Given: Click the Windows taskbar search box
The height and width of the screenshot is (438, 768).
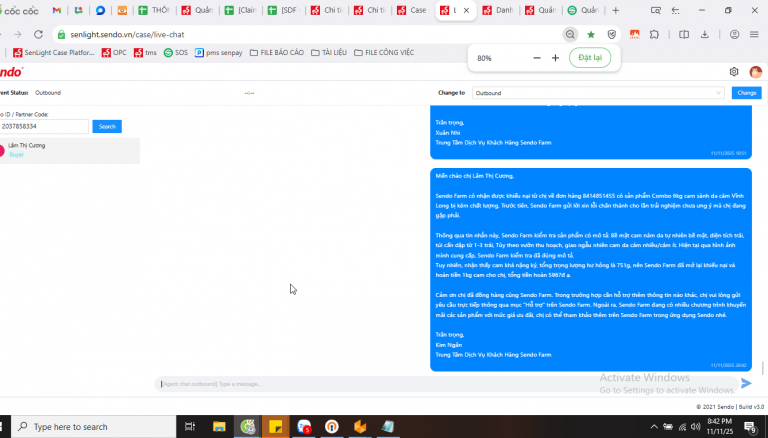Looking at the screenshot, I should coord(94,427).
